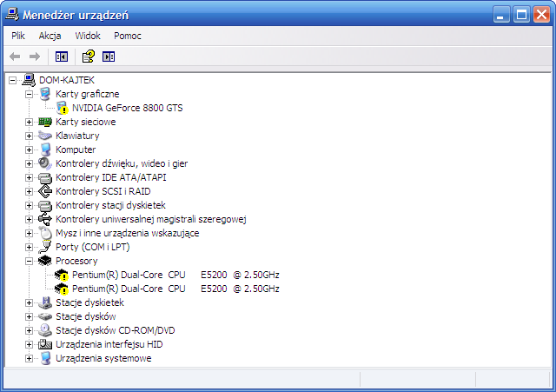This screenshot has width=556, height=392.
Task: Select the Stacje dysków CD-ROM/DVD label
Action: pyautogui.click(x=116, y=330)
